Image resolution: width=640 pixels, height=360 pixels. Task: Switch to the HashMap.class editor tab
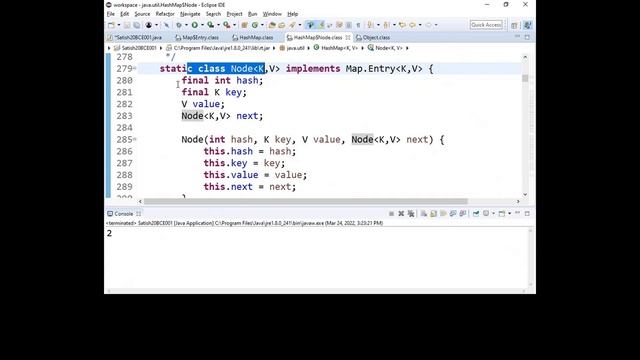pos(253,38)
